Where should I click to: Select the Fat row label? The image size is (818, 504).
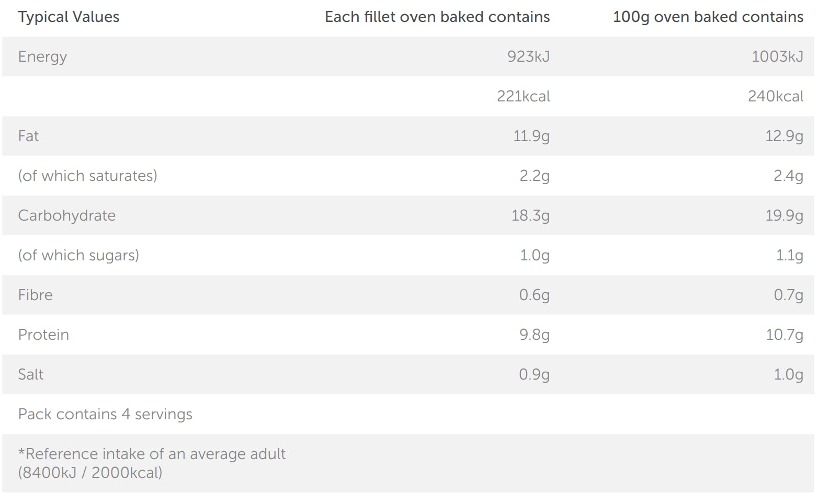click(28, 136)
